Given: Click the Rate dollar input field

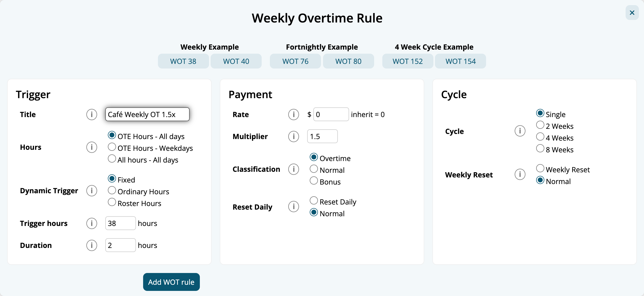Looking at the screenshot, I should 331,114.
